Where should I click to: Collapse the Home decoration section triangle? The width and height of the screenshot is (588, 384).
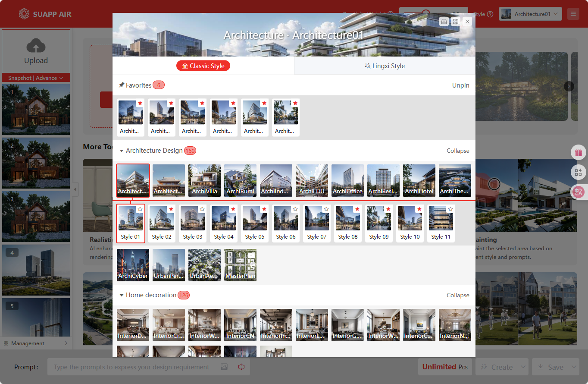[x=122, y=296]
